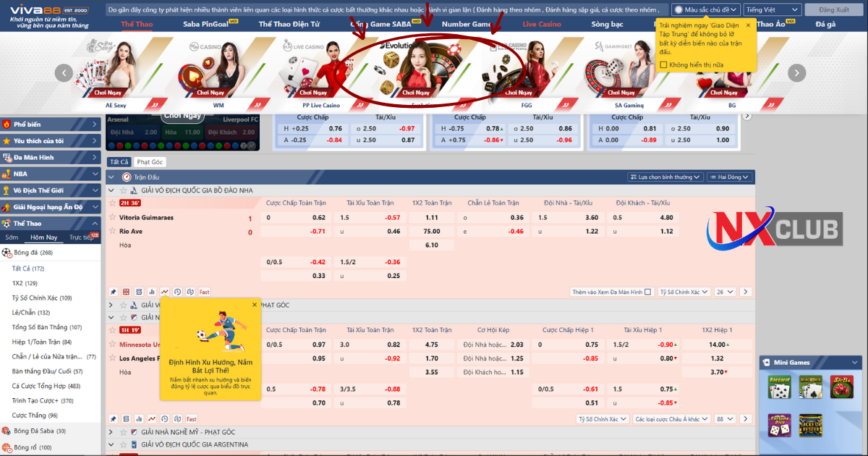The height and width of the screenshot is (456, 868).
Task: Switch to the 'Saba PinGoal' top menu
Action: point(206,24)
